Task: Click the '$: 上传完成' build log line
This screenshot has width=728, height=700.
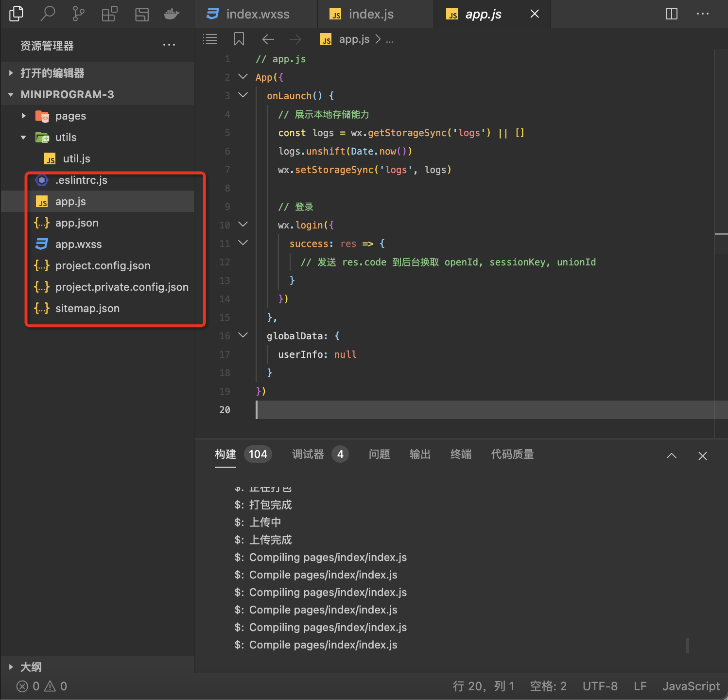Action: (x=263, y=540)
